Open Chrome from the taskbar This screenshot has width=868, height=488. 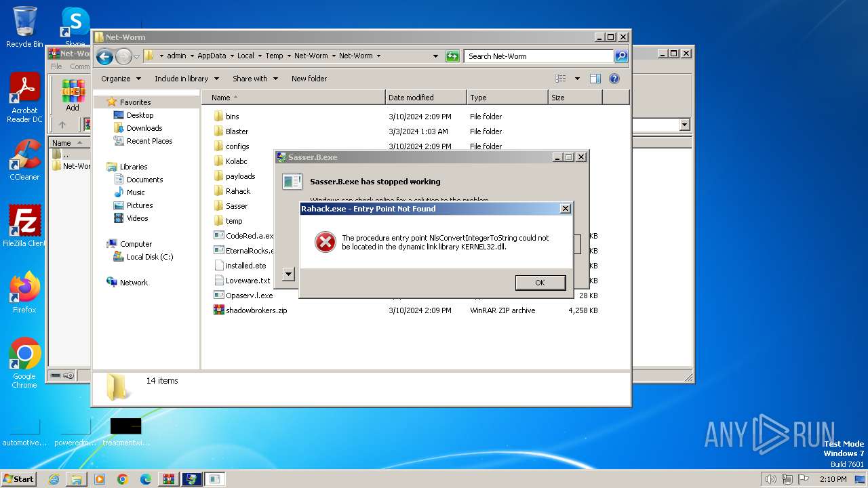[122, 479]
